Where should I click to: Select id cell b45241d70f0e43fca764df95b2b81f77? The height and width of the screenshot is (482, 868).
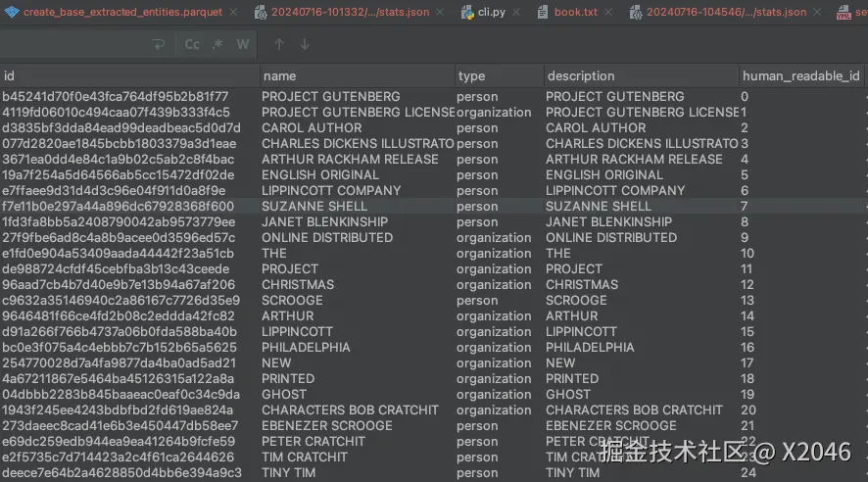tap(116, 96)
